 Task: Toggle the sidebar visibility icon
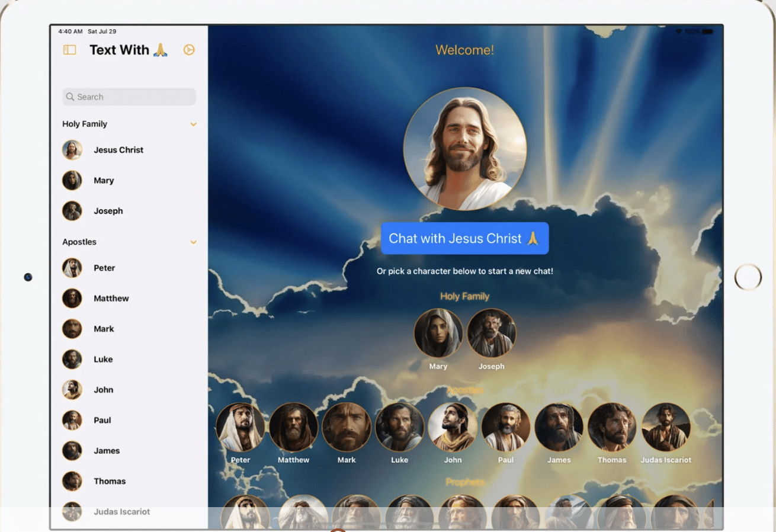coord(69,50)
